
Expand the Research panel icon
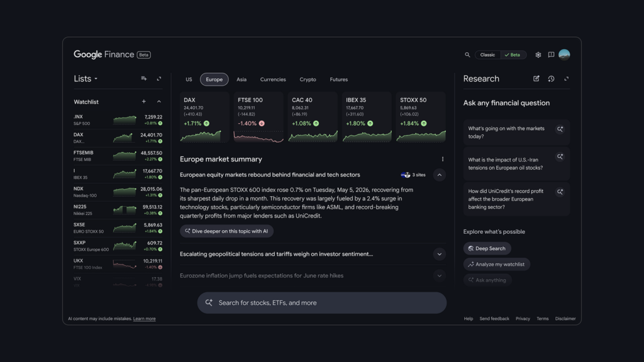coord(567,79)
